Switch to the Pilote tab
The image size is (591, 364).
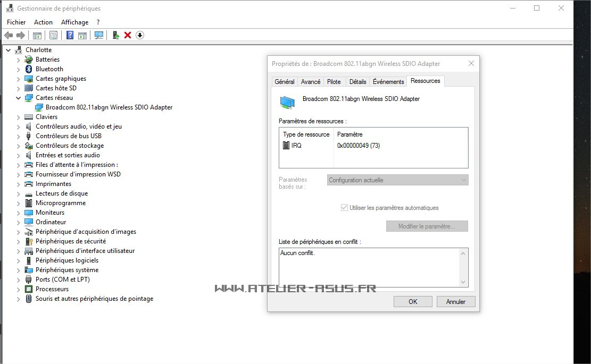[334, 82]
